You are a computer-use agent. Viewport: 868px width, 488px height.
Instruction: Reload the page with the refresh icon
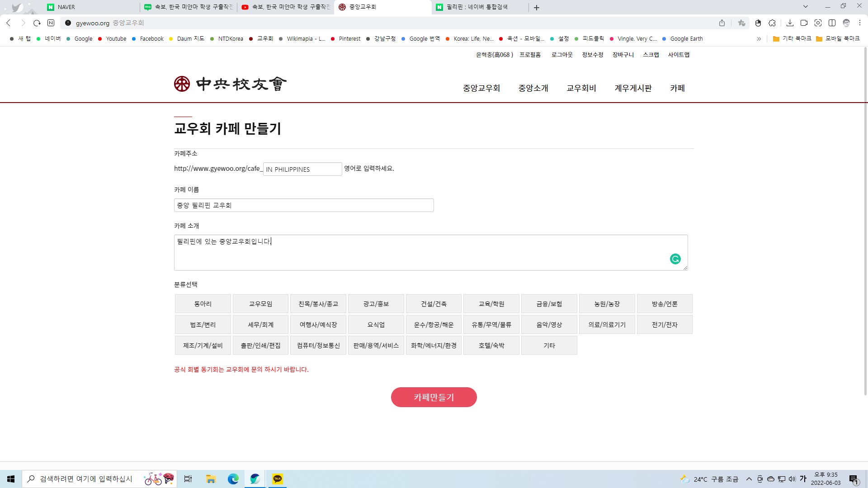point(37,23)
